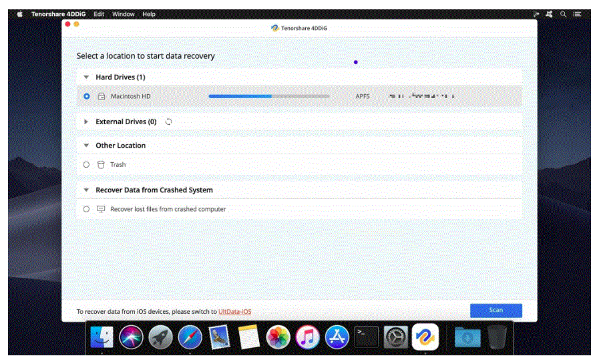Click the Trash bin icon in list
The width and height of the screenshot is (597, 364).
(x=101, y=164)
